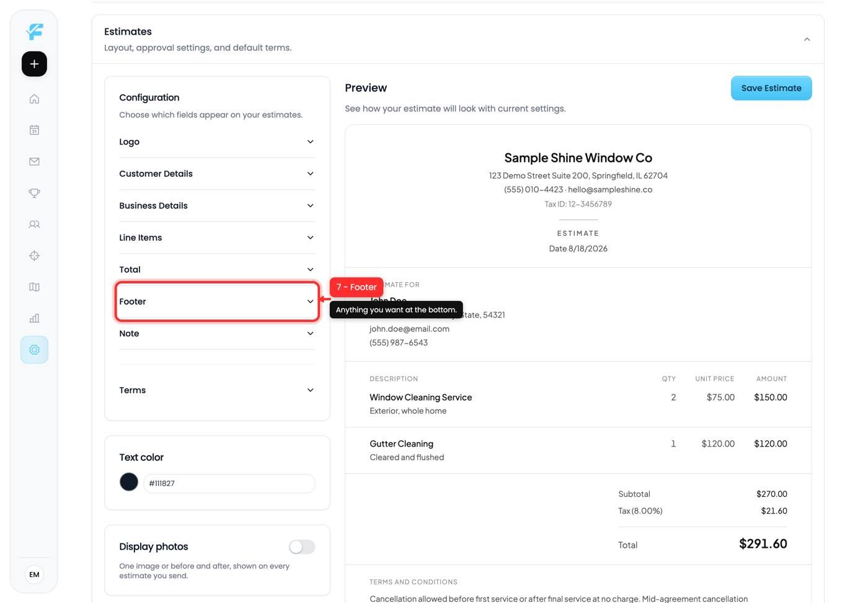Collapse the Estimates panel chevron

pos(807,39)
